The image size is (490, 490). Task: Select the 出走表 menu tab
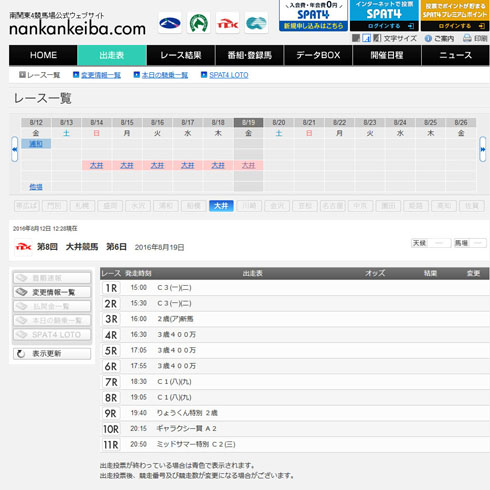(112, 55)
